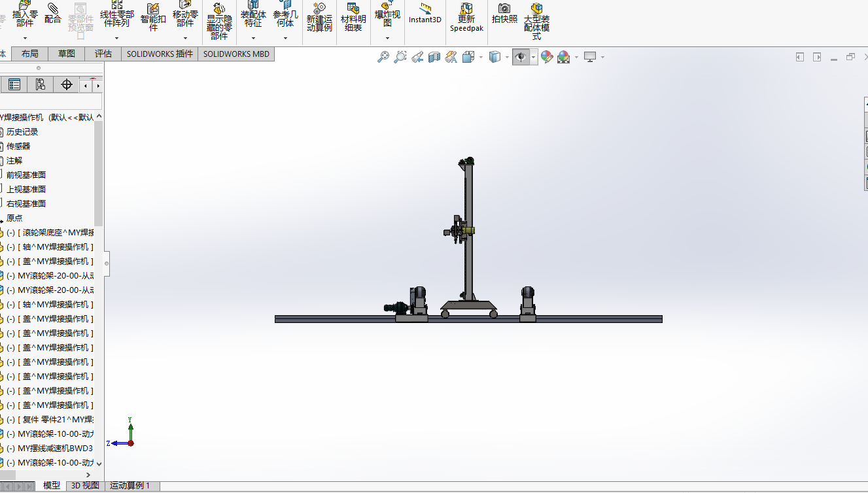Create a New Motion Study (新建运动算例)

click(x=319, y=17)
